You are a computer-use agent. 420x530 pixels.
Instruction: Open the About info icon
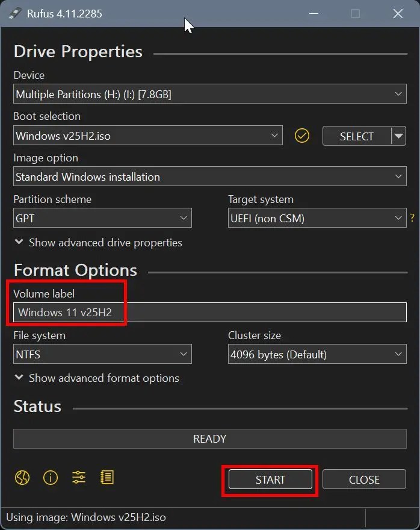[x=51, y=478]
